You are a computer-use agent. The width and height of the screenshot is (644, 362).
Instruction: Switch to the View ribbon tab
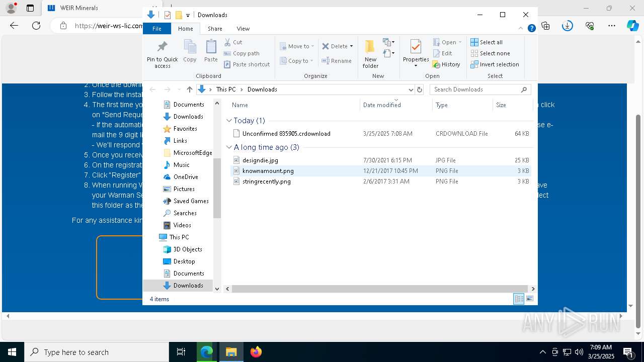(243, 29)
